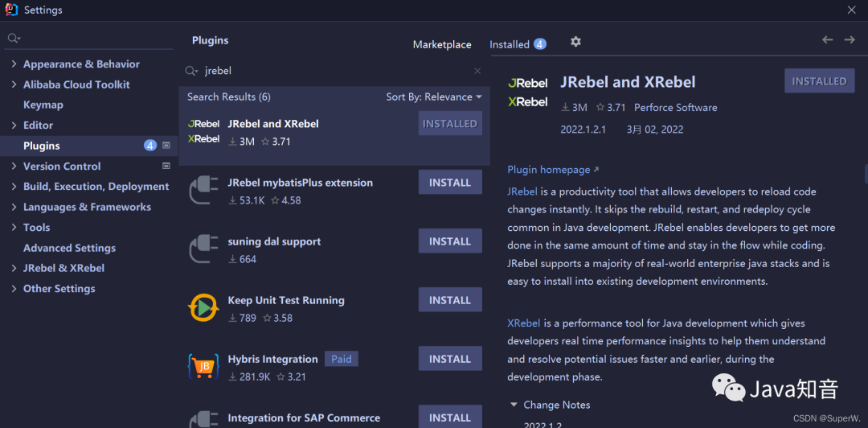This screenshot has height=428, width=868.
Task: Install JRebel mybatisPlus extension
Action: pyautogui.click(x=450, y=183)
